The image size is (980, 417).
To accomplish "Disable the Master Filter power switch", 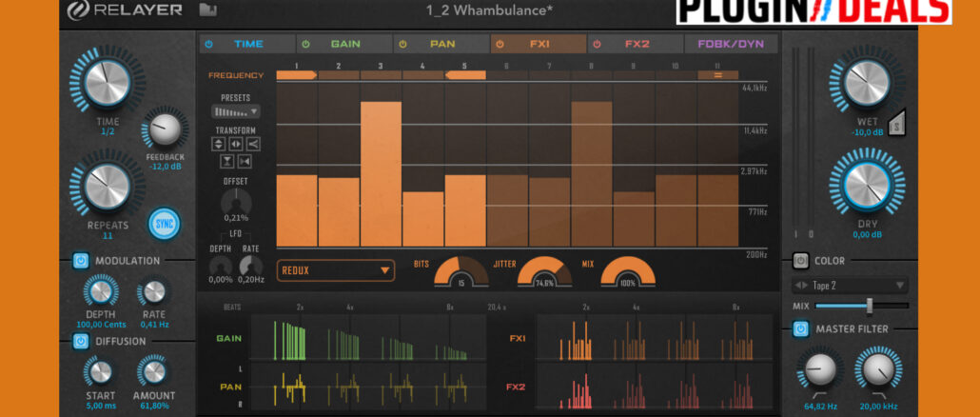I will pyautogui.click(x=800, y=328).
